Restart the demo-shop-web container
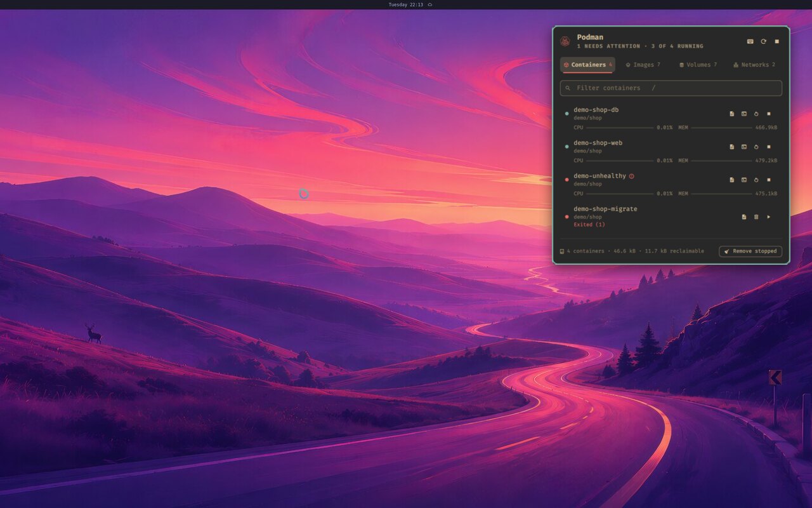The height and width of the screenshot is (508, 812). (756, 147)
